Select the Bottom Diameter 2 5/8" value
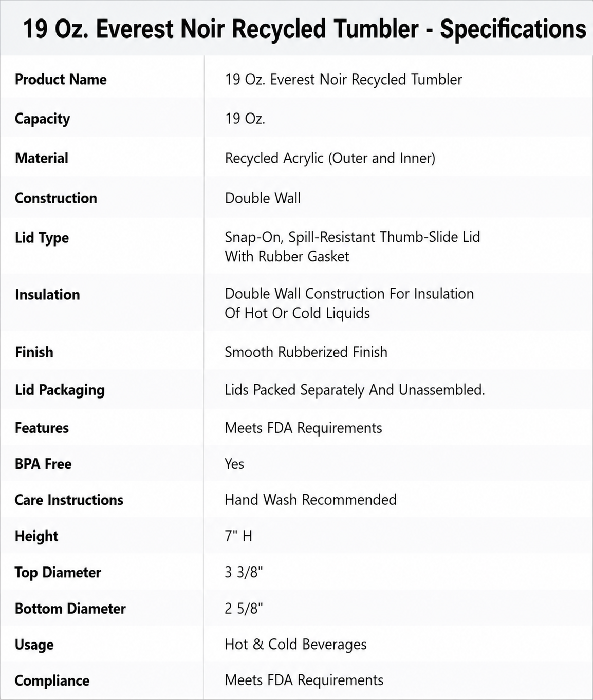Image resolution: width=593 pixels, height=700 pixels. coord(244,609)
